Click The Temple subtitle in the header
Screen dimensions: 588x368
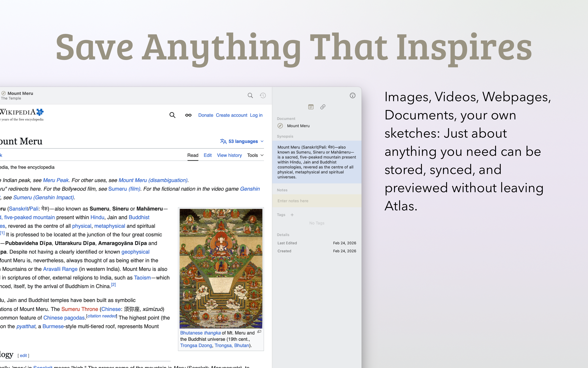pos(11,98)
